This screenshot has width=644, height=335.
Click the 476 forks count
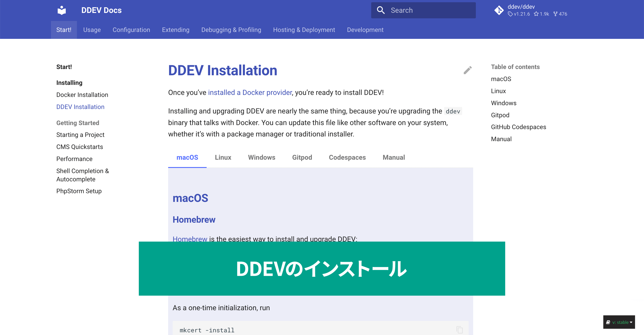[x=560, y=14]
